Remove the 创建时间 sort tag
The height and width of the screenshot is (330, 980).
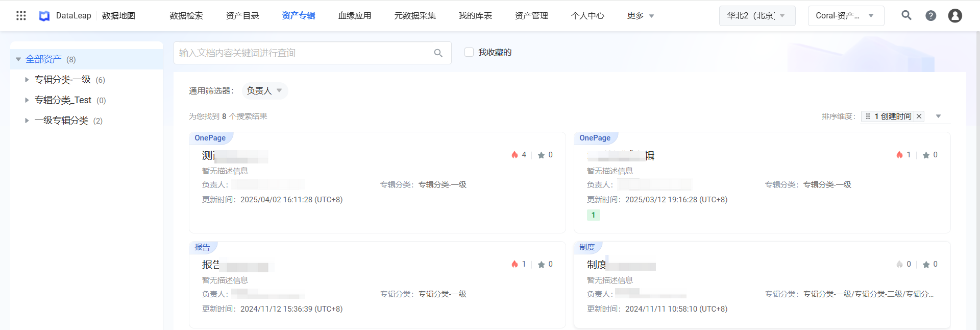coord(919,116)
